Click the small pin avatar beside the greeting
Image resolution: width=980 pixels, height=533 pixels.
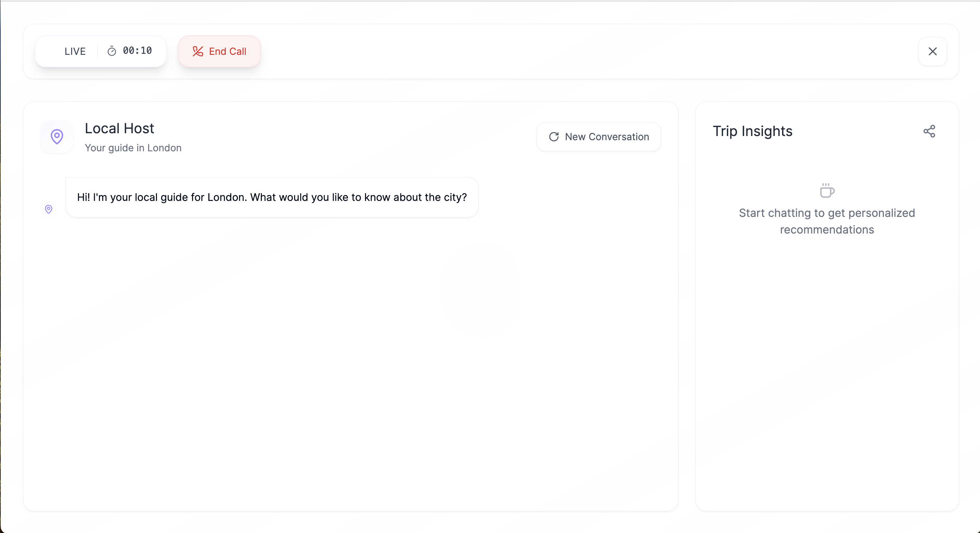click(x=49, y=209)
